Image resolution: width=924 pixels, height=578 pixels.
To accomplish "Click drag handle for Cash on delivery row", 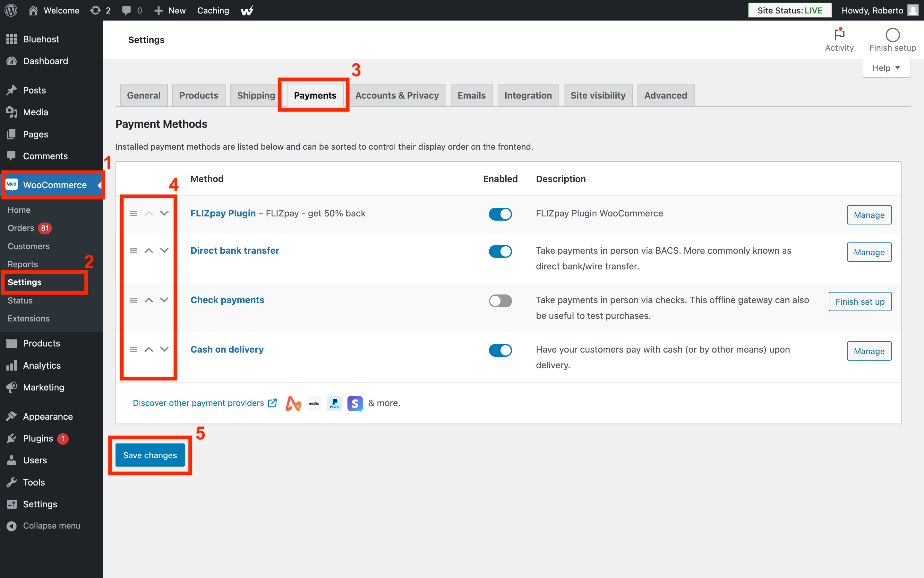I will (133, 349).
